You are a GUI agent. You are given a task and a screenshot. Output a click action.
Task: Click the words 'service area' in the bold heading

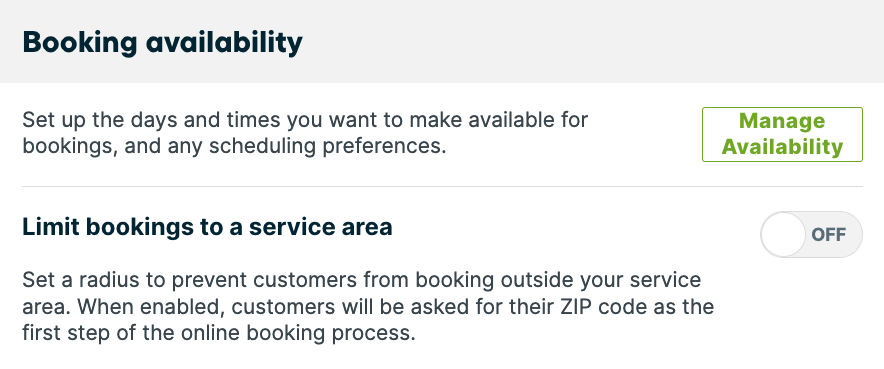320,227
